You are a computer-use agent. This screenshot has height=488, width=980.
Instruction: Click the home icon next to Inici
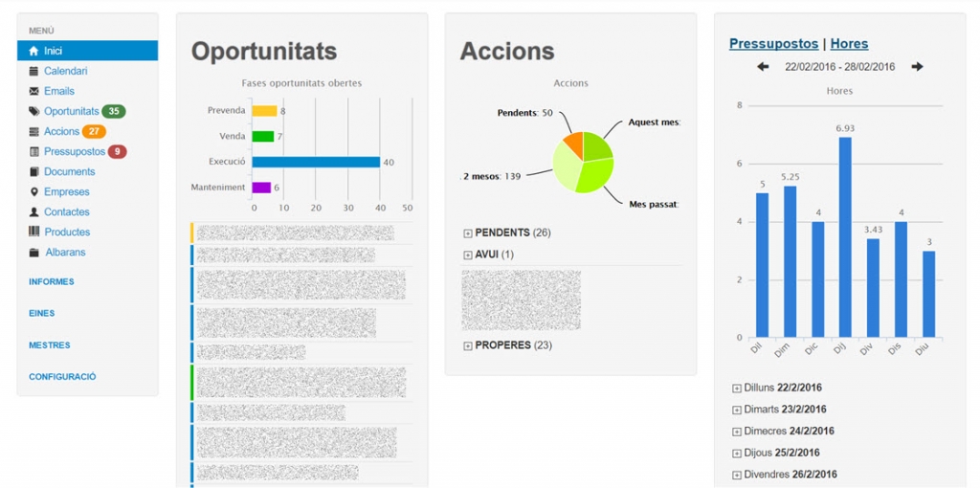click(x=33, y=52)
